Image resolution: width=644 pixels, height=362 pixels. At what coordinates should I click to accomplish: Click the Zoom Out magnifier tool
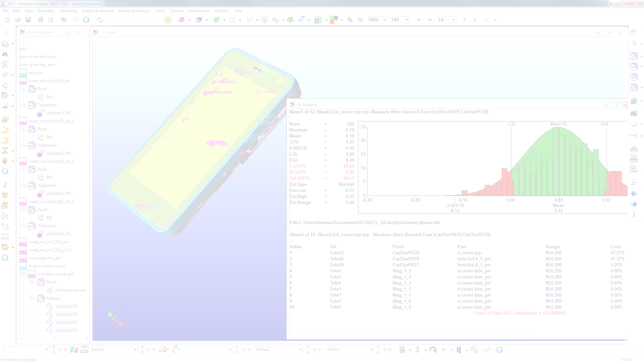tap(360, 19)
